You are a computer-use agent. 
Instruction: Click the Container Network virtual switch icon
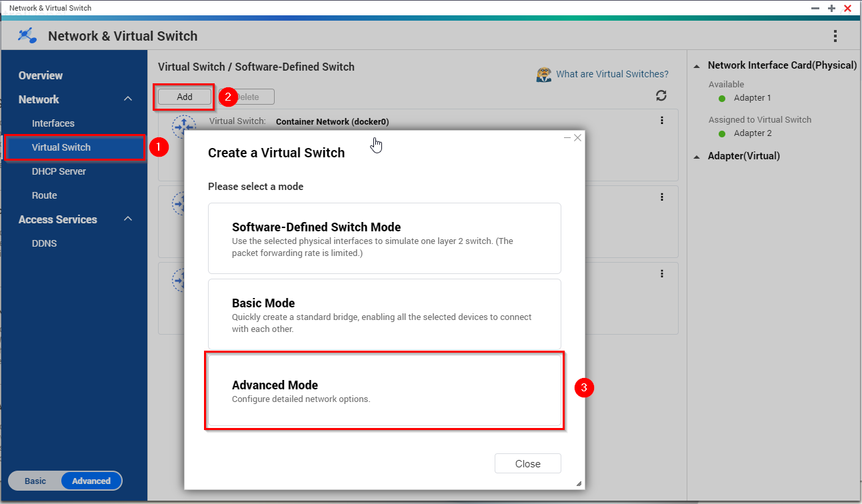tap(183, 125)
